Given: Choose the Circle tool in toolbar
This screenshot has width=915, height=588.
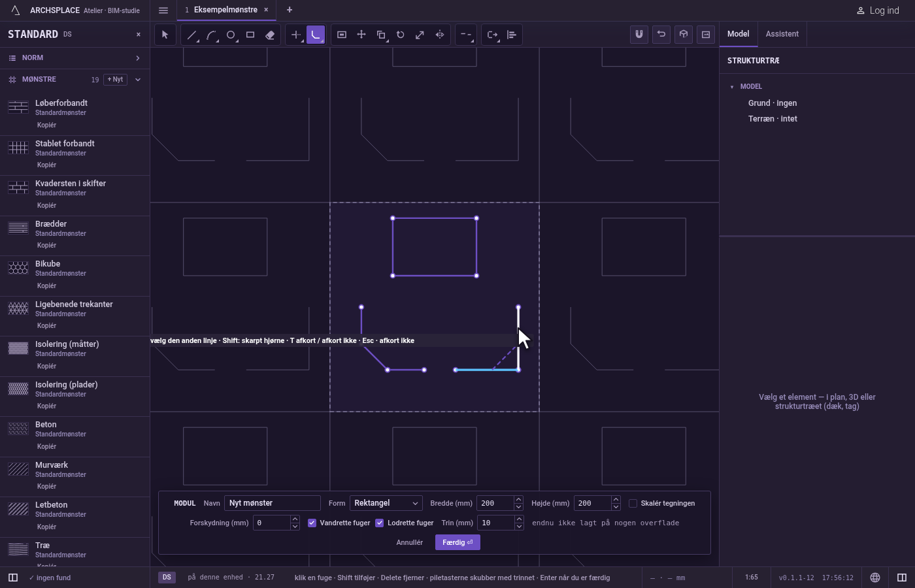Looking at the screenshot, I should pyautogui.click(x=231, y=35).
